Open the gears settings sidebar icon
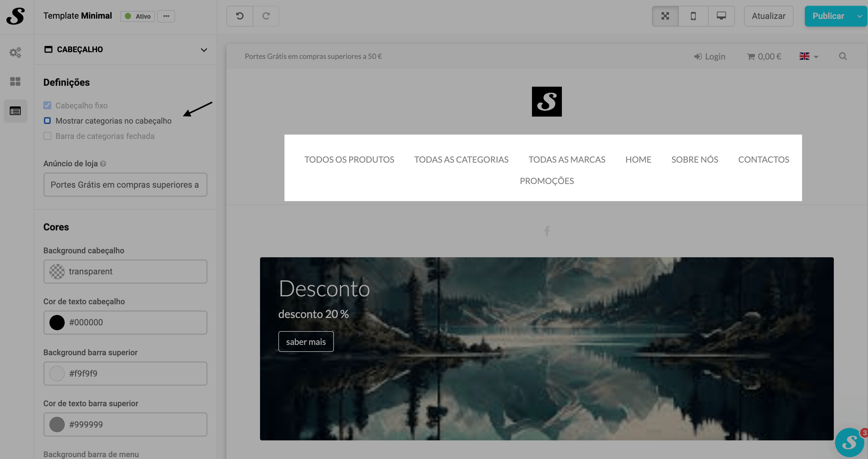 pyautogui.click(x=15, y=52)
